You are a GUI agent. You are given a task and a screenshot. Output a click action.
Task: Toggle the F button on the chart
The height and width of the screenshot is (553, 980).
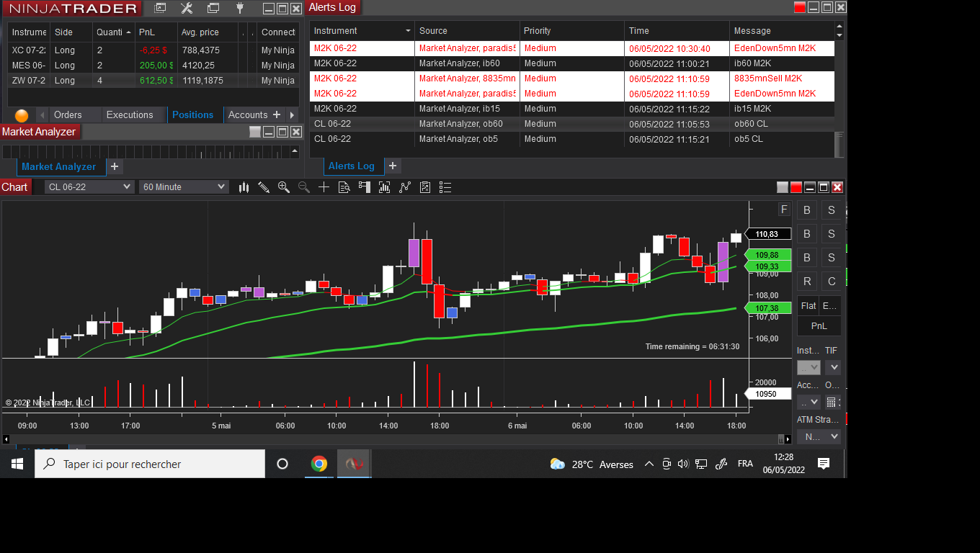pyautogui.click(x=784, y=210)
